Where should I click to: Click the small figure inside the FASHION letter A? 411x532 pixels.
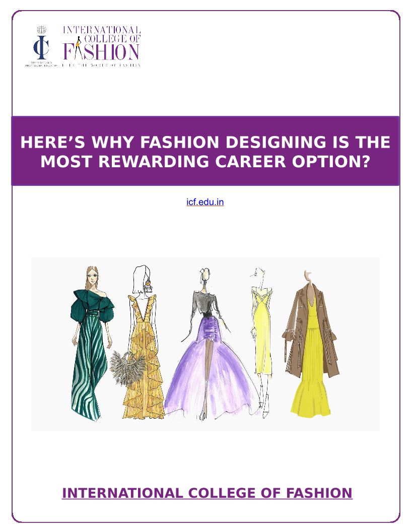(79, 46)
